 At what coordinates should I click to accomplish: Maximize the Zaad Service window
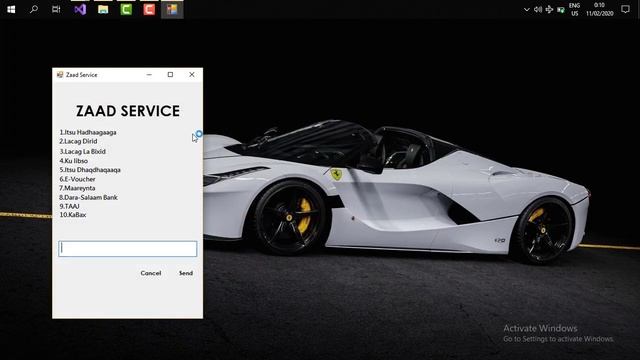(x=170, y=75)
